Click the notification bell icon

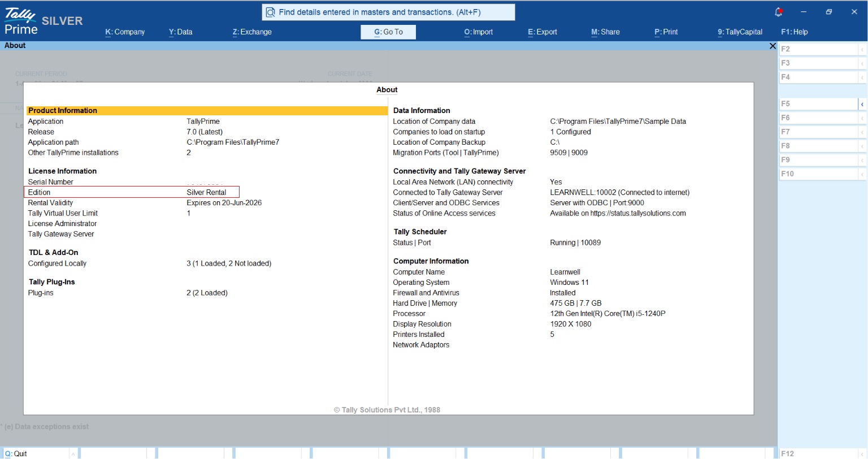coord(778,12)
